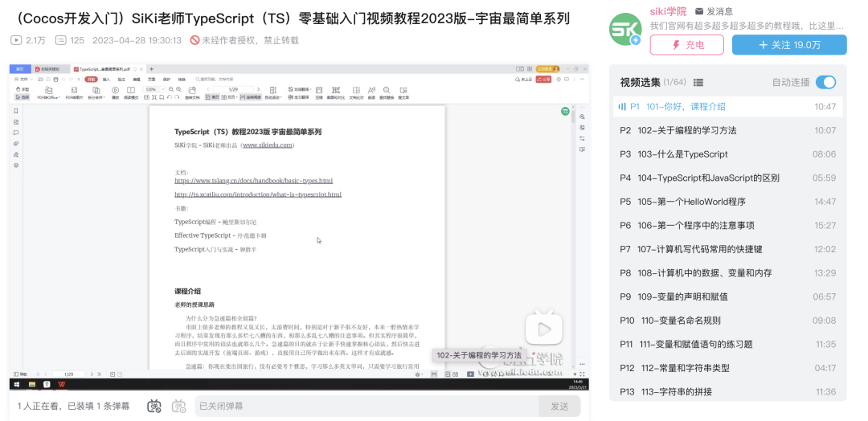868x421 pixels.
Task: Click the 发送 send button
Action: pos(559,406)
